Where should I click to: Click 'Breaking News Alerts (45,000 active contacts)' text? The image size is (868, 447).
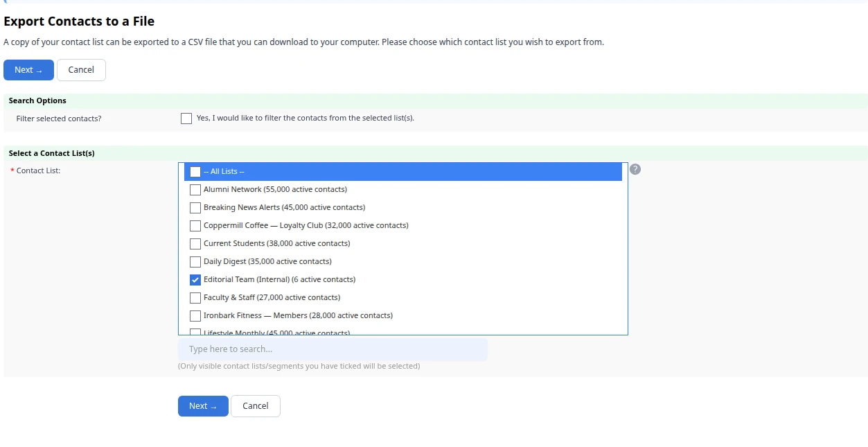pos(284,207)
